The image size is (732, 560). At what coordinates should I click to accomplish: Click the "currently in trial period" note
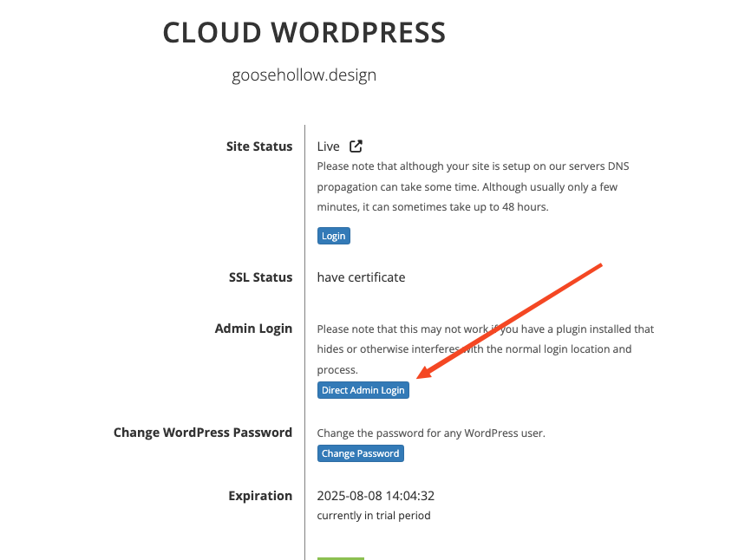374,516
